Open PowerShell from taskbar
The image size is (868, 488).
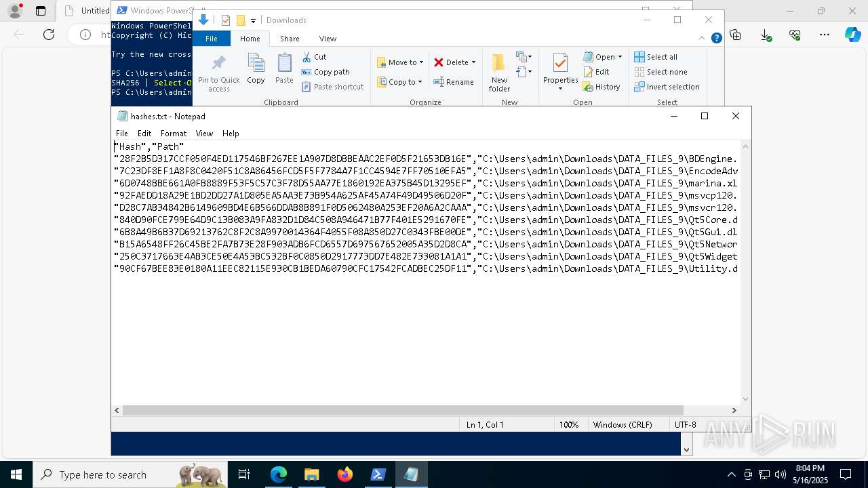point(378,474)
